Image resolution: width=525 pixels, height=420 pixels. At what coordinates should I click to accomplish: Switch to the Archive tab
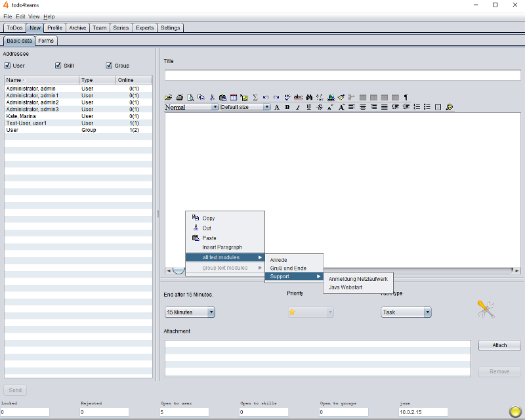77,28
